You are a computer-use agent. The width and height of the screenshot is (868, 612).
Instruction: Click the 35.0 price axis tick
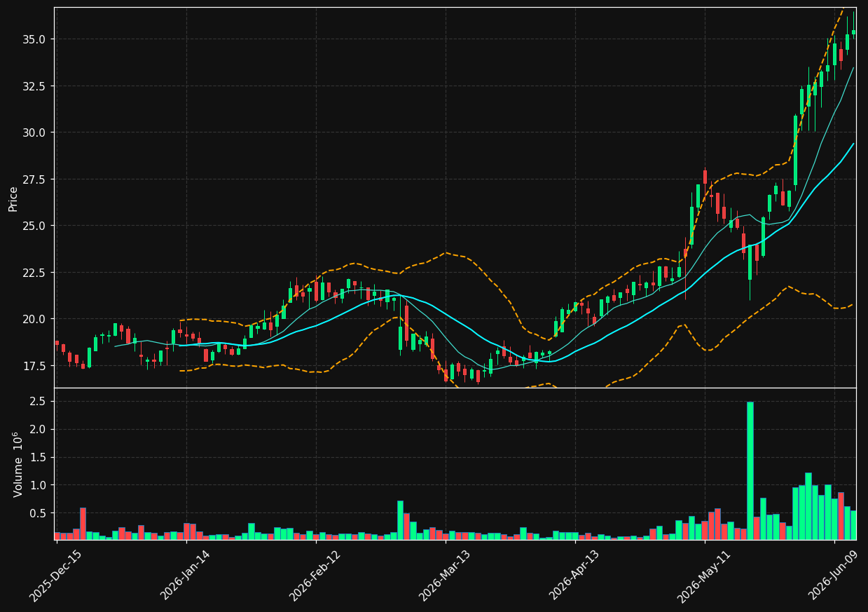pyautogui.click(x=35, y=39)
